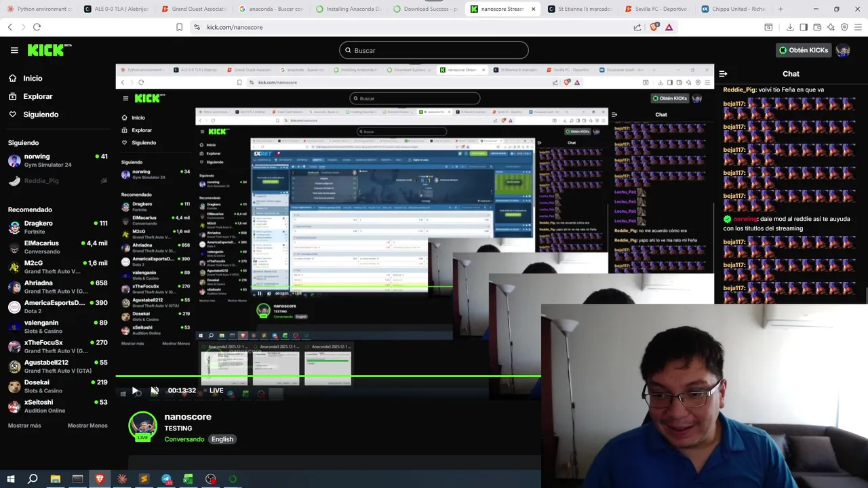Open Agustabell212 recommended channel
868x488 pixels.
click(x=58, y=367)
